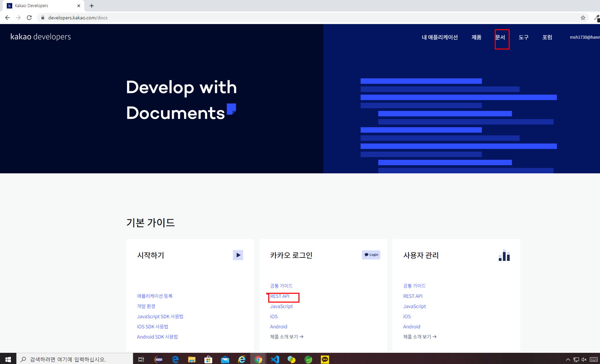
Task: Open Eclipse from the taskbar
Action: (159, 359)
